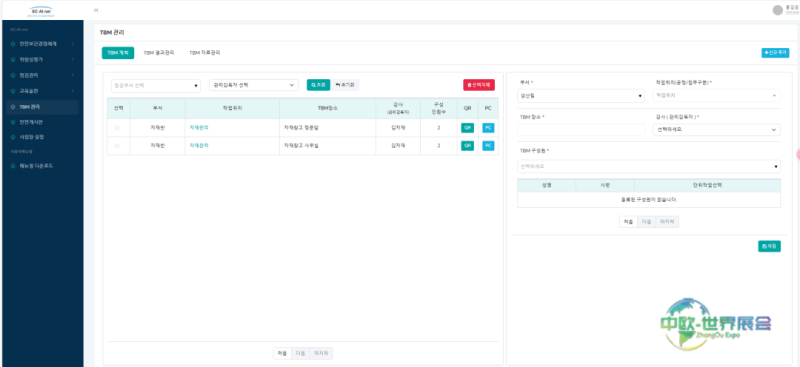
Task: Click 다음 under the 구성원 table
Action: (646, 222)
